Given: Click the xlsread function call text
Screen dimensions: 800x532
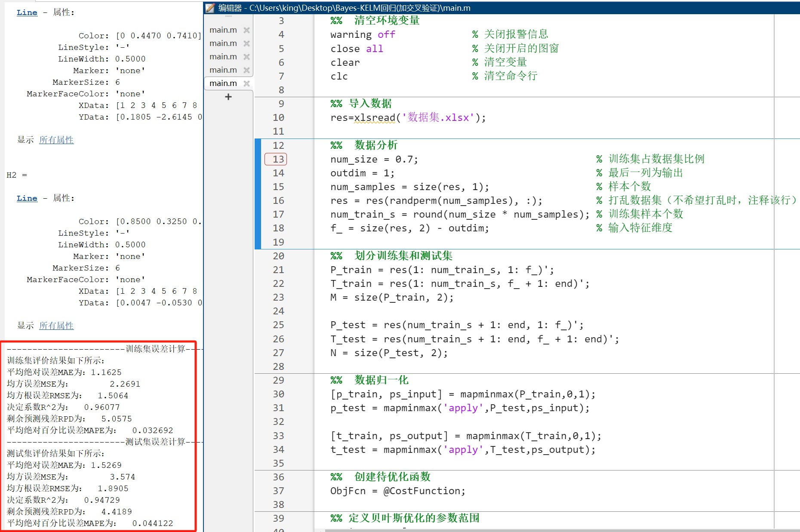Looking at the screenshot, I should (x=374, y=117).
